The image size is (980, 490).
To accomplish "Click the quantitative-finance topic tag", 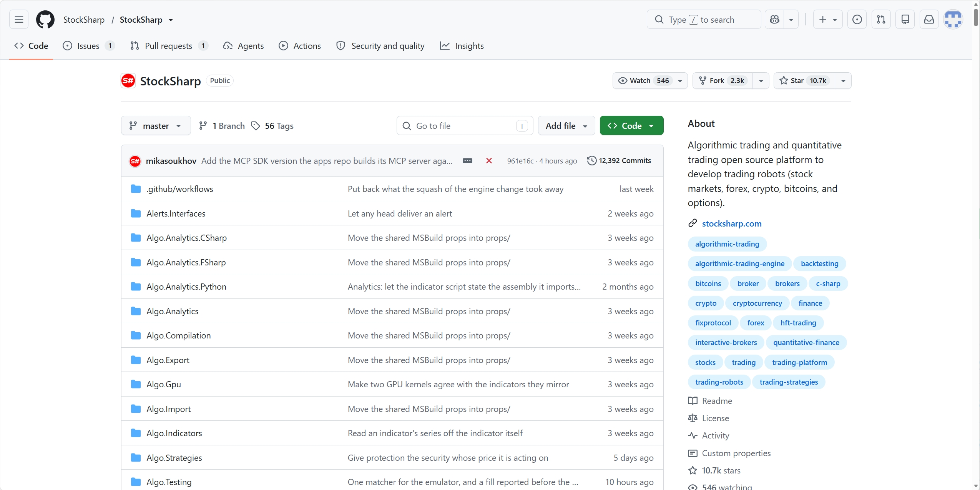I will pyautogui.click(x=806, y=342).
